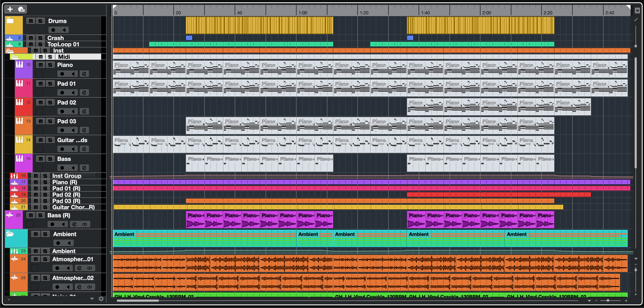Click the link icon on Atmospher...01 track
The width and height of the screenshot is (644, 308).
(x=90, y=268)
